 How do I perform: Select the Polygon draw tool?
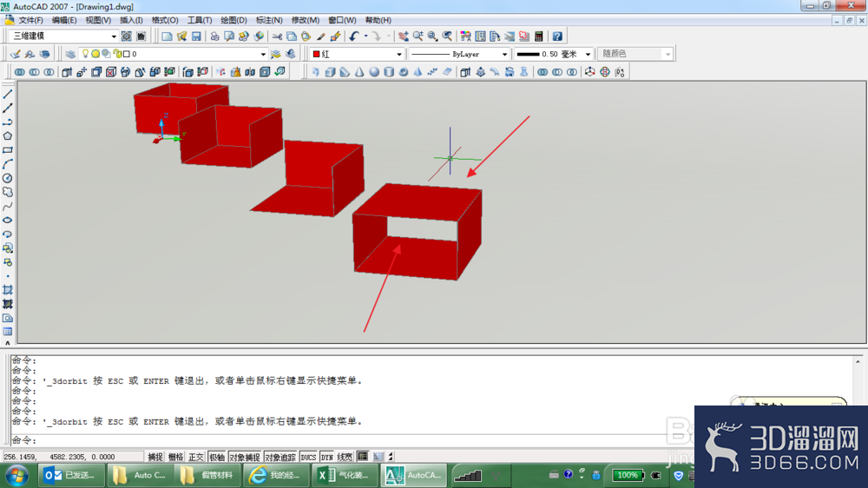pyautogui.click(x=8, y=136)
